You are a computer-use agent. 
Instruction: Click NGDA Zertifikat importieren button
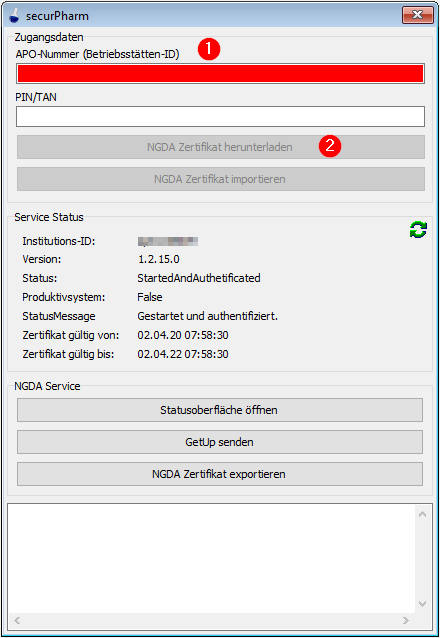point(221,179)
